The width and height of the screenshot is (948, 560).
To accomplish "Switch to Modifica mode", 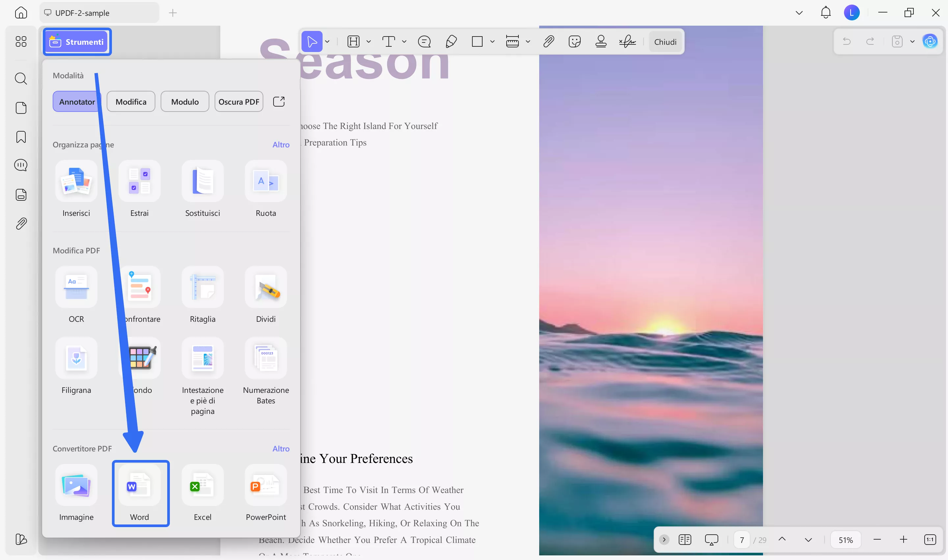I will click(x=131, y=102).
